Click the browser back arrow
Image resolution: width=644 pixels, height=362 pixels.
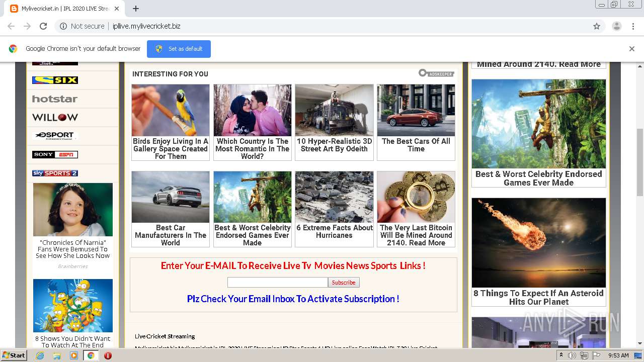click(x=11, y=26)
